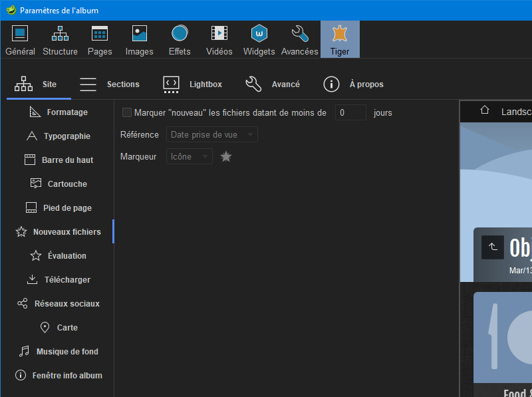Expand the Référence dropdown

tap(211, 135)
